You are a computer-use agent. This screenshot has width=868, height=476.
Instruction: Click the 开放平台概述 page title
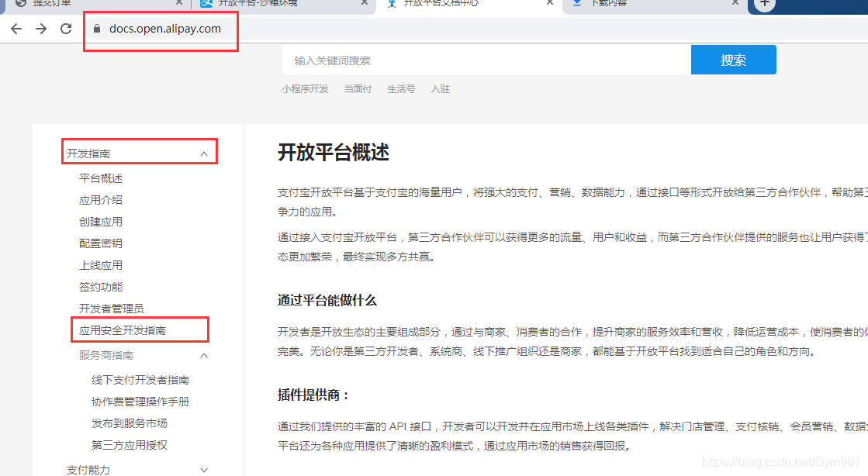click(334, 152)
